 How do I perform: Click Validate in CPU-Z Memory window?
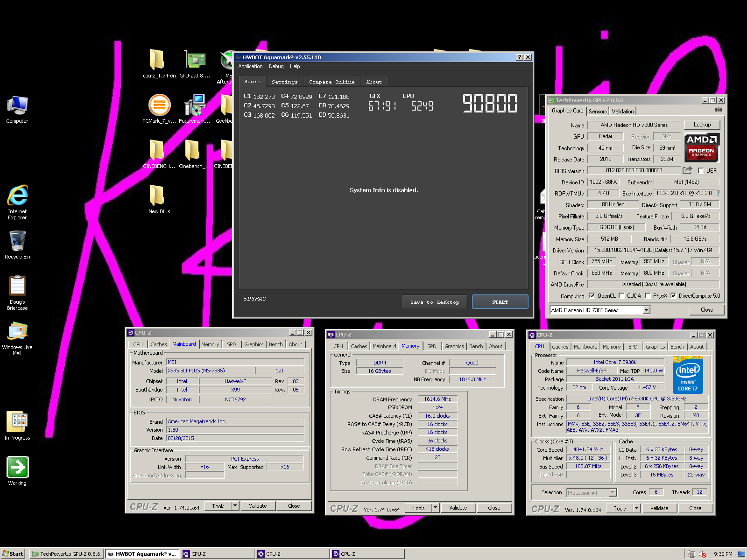coord(458,508)
